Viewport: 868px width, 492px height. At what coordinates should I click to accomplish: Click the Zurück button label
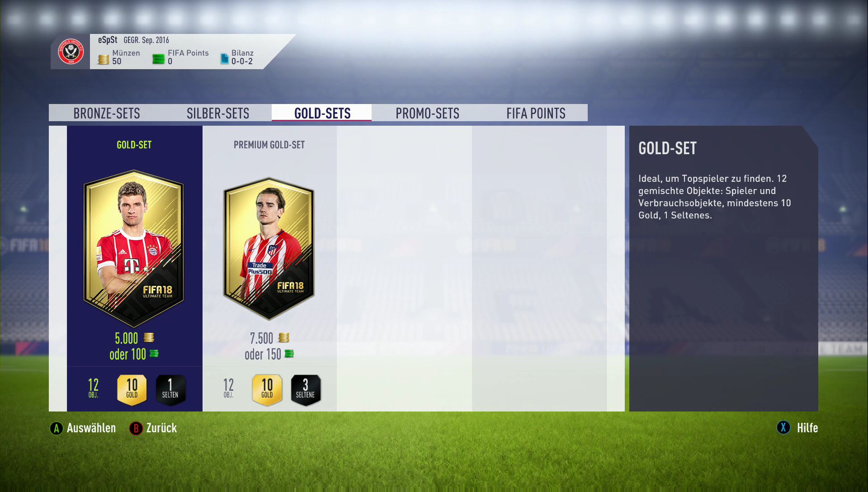tap(161, 428)
